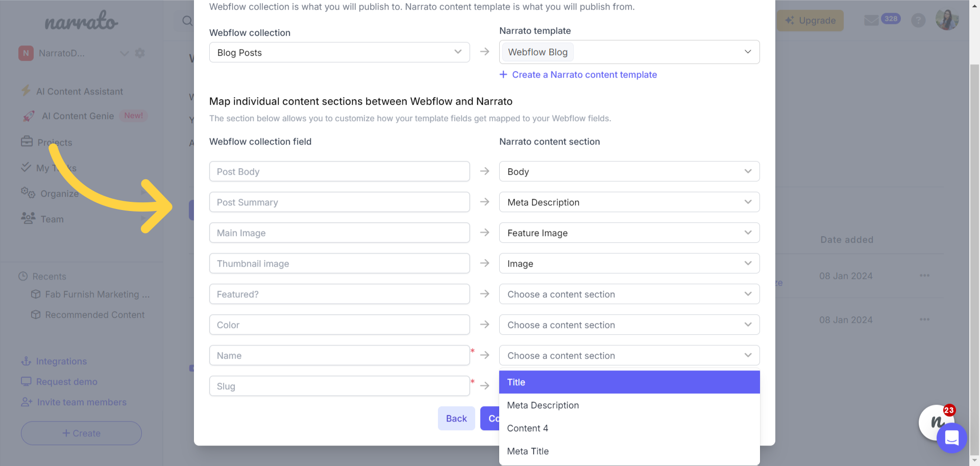The image size is (980, 466).
Task: Open AI Content Assistant
Action: (79, 91)
